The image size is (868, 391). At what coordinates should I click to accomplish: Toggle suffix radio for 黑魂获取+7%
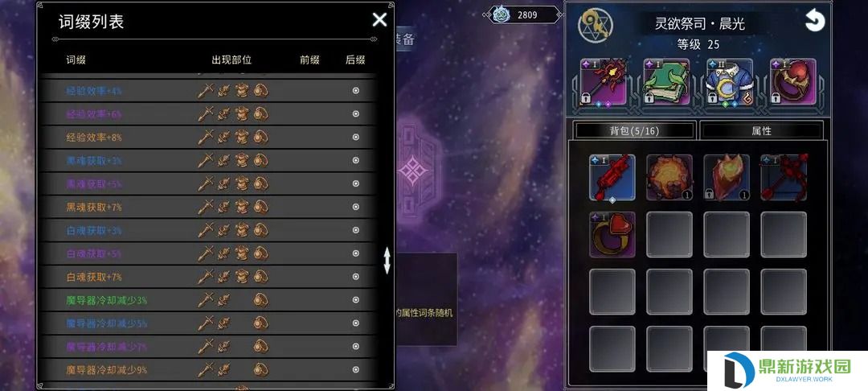[x=356, y=207]
